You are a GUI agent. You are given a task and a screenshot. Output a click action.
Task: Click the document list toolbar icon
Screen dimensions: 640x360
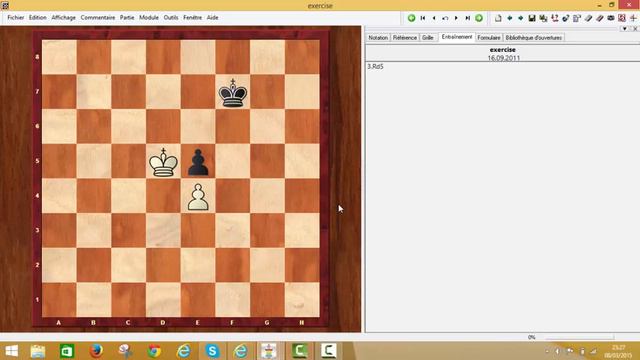pyautogui.click(x=577, y=18)
